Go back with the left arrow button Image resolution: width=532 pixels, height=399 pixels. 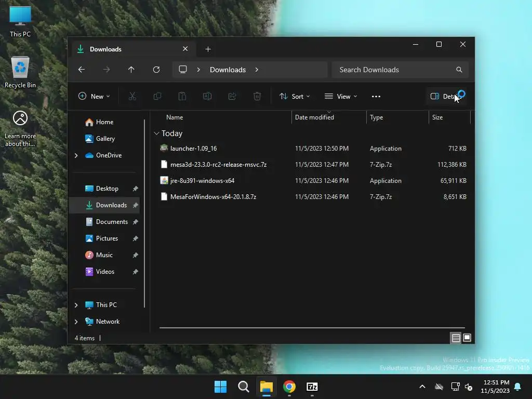pyautogui.click(x=82, y=70)
